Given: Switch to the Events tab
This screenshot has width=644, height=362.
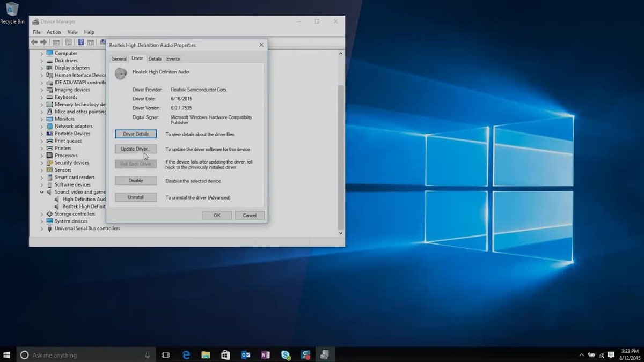Looking at the screenshot, I should coord(173,58).
